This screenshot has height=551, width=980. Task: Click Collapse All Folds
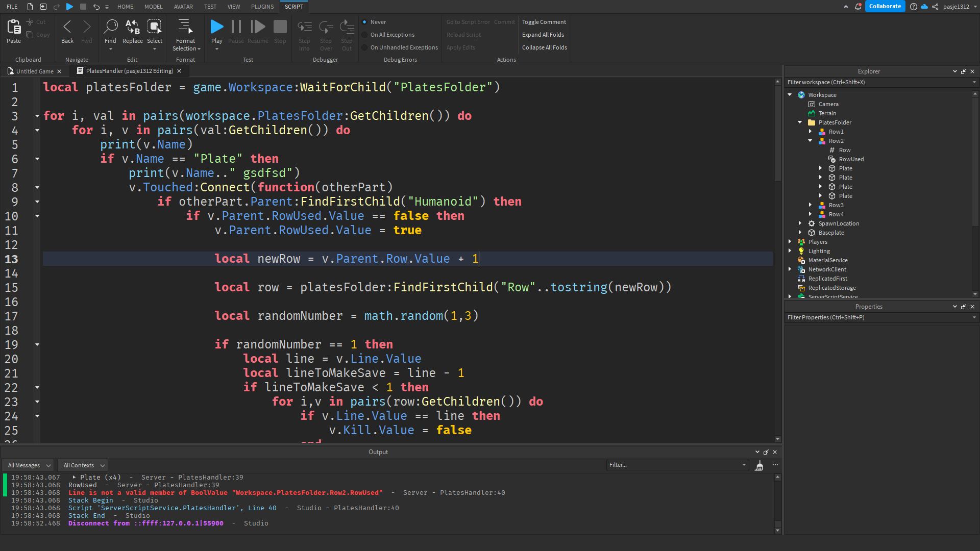pos(544,47)
